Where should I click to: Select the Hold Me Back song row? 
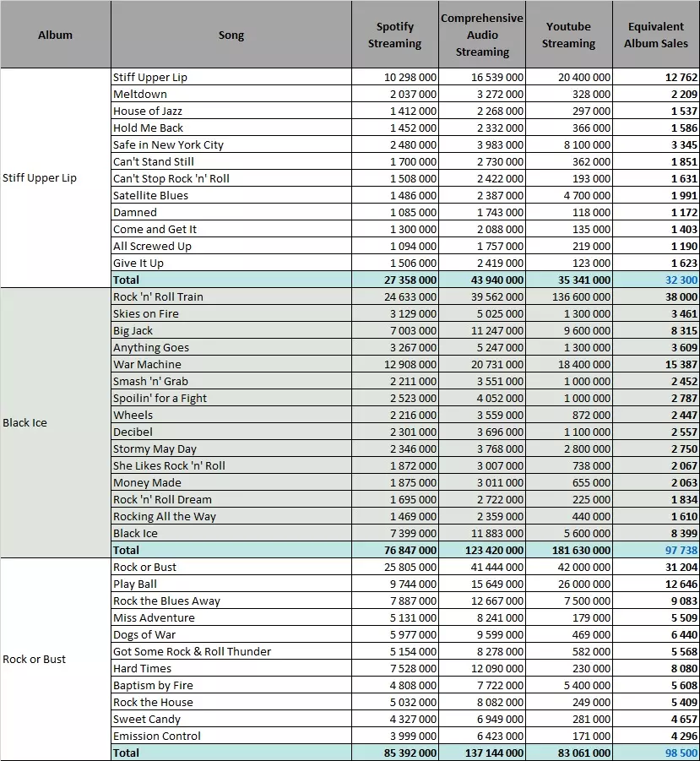(231, 128)
